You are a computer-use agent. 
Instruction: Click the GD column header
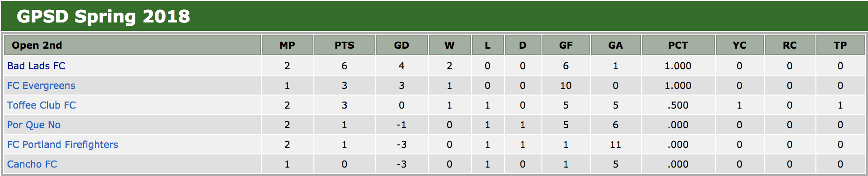(x=402, y=45)
